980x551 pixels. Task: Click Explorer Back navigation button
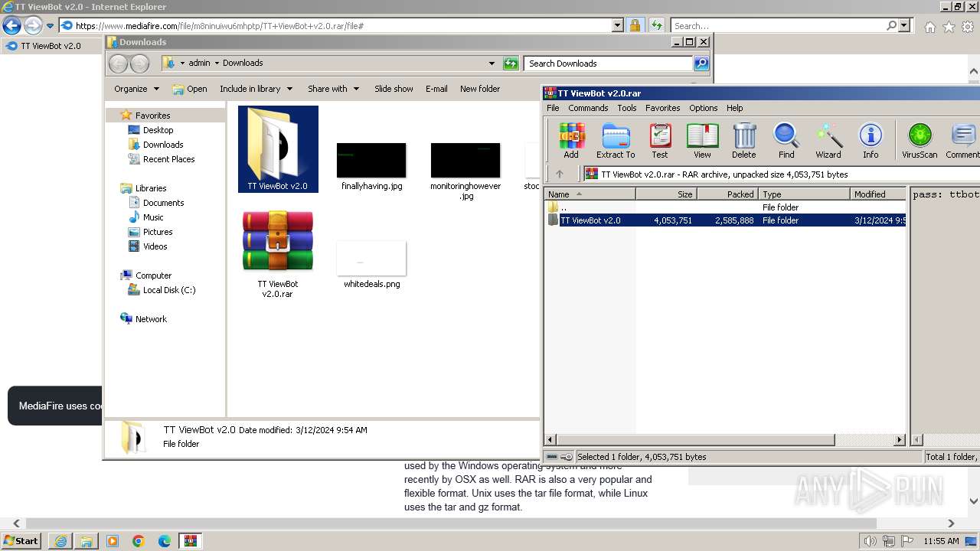118,64
